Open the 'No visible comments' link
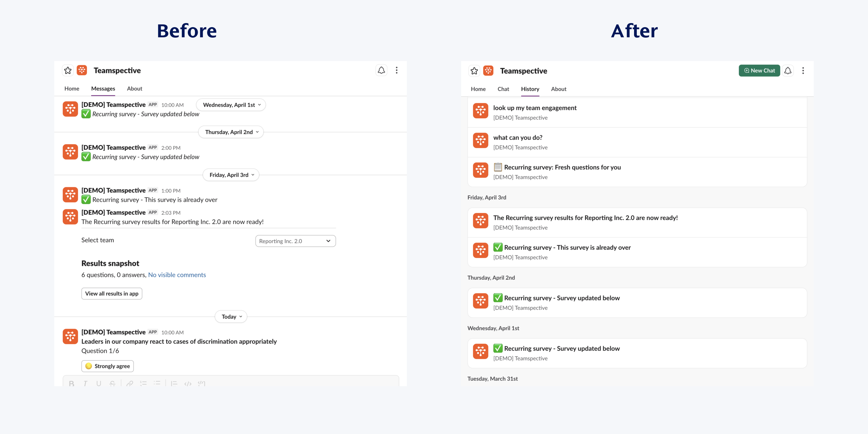 click(177, 275)
